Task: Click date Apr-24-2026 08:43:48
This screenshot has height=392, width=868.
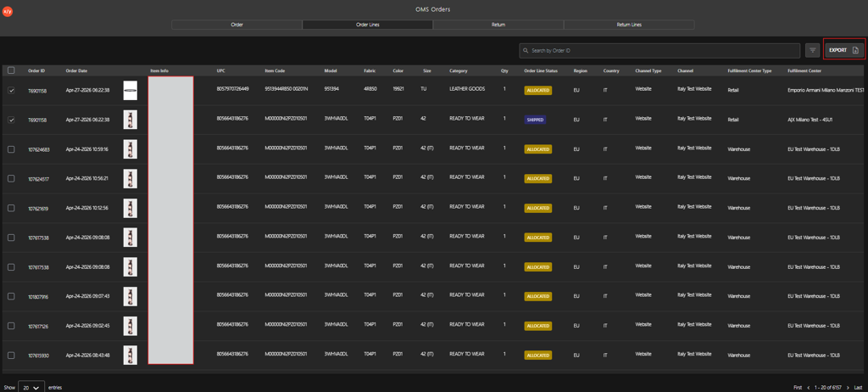Action: point(87,356)
